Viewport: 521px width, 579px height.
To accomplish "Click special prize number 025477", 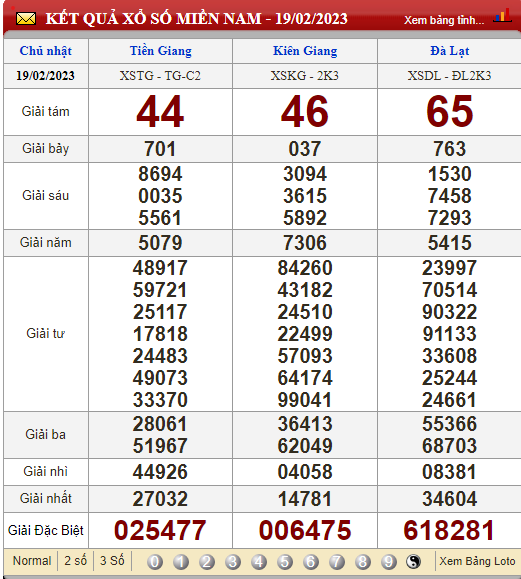I will (160, 531).
